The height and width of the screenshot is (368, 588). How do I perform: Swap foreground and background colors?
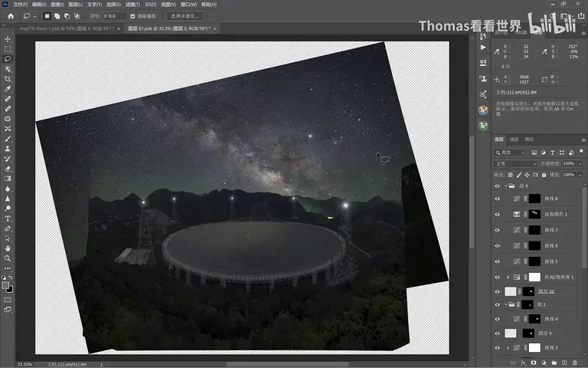11,278
